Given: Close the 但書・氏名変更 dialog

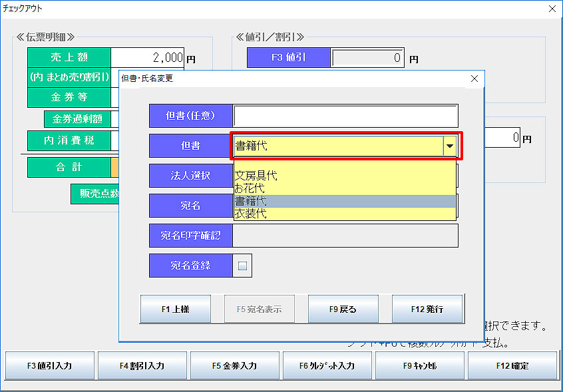Looking at the screenshot, I should [x=474, y=79].
